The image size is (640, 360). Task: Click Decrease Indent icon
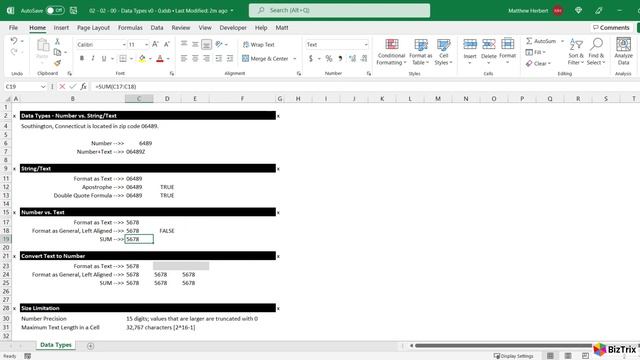pyautogui.click(x=218, y=59)
